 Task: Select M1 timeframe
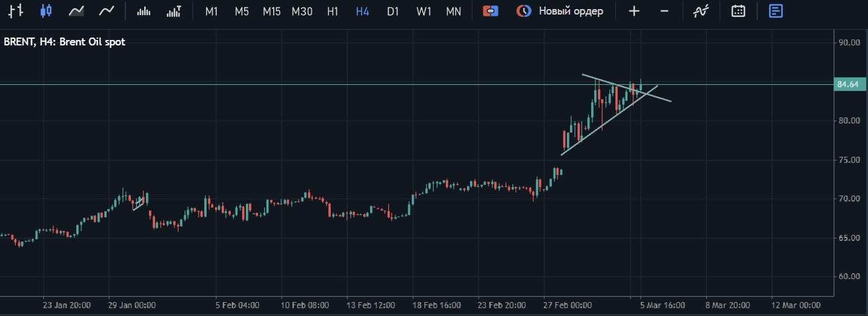211,11
